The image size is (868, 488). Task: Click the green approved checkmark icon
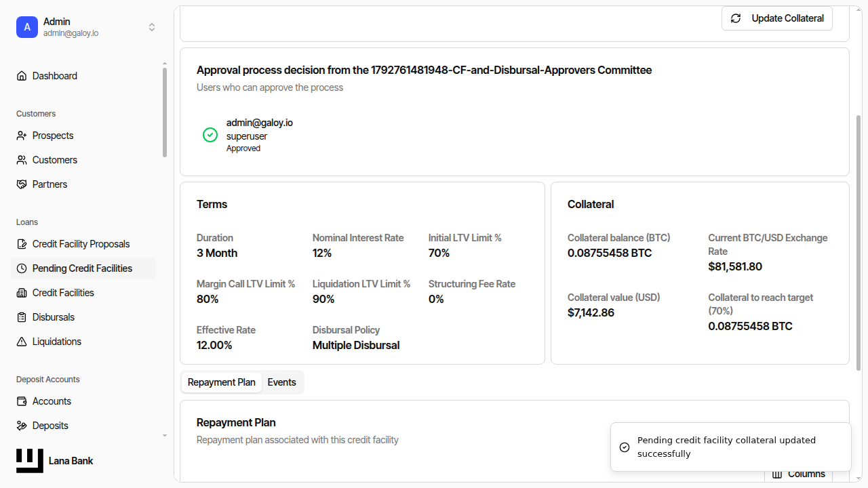click(x=210, y=135)
